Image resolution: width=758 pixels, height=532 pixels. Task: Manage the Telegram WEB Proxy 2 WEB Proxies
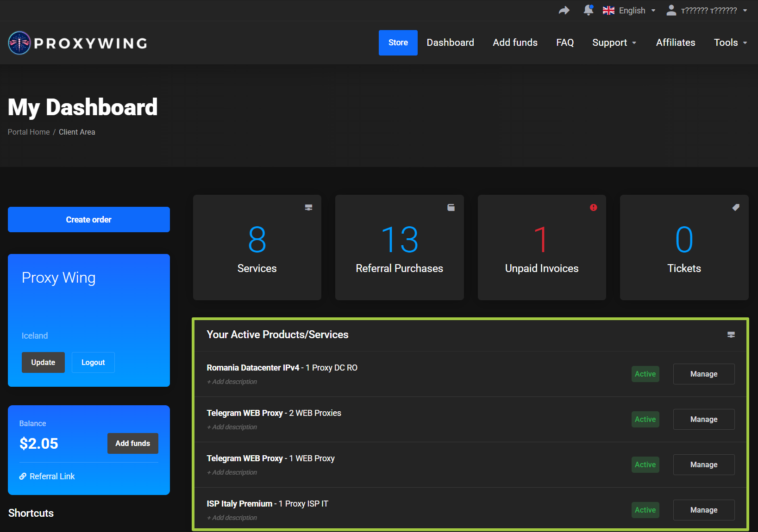(704, 420)
